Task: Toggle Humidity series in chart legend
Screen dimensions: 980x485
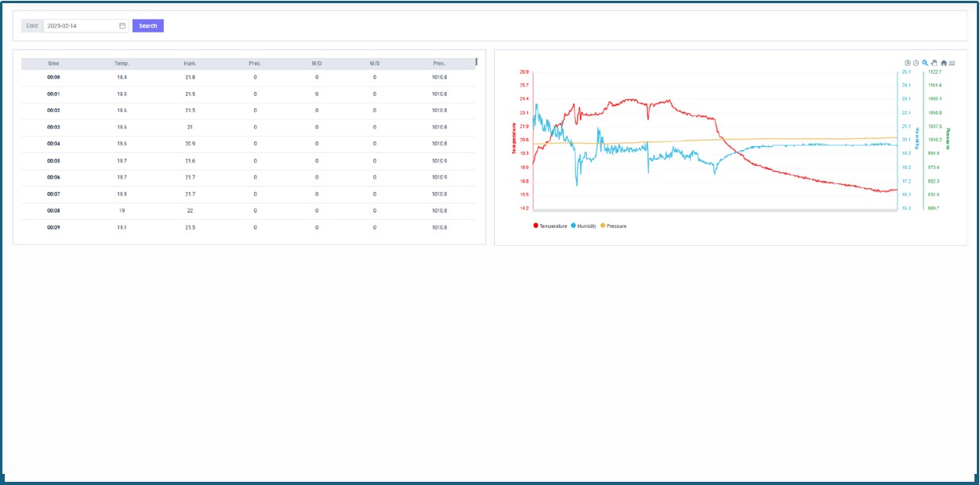Action: [584, 226]
